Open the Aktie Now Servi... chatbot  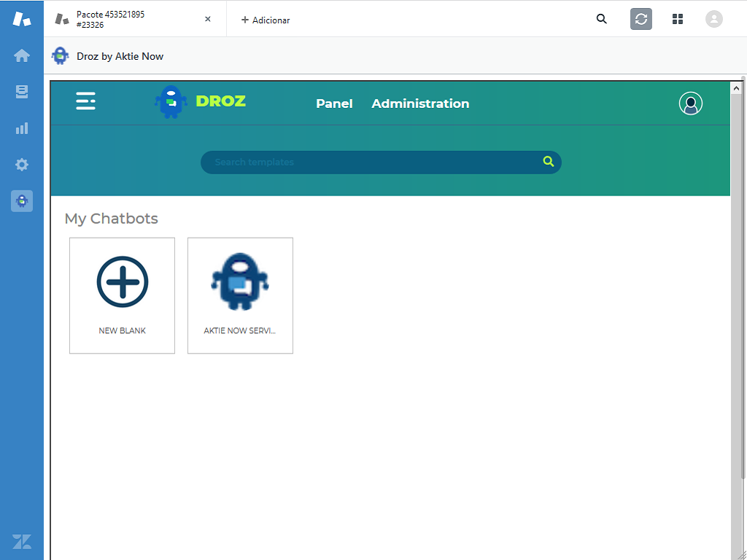[240, 295]
